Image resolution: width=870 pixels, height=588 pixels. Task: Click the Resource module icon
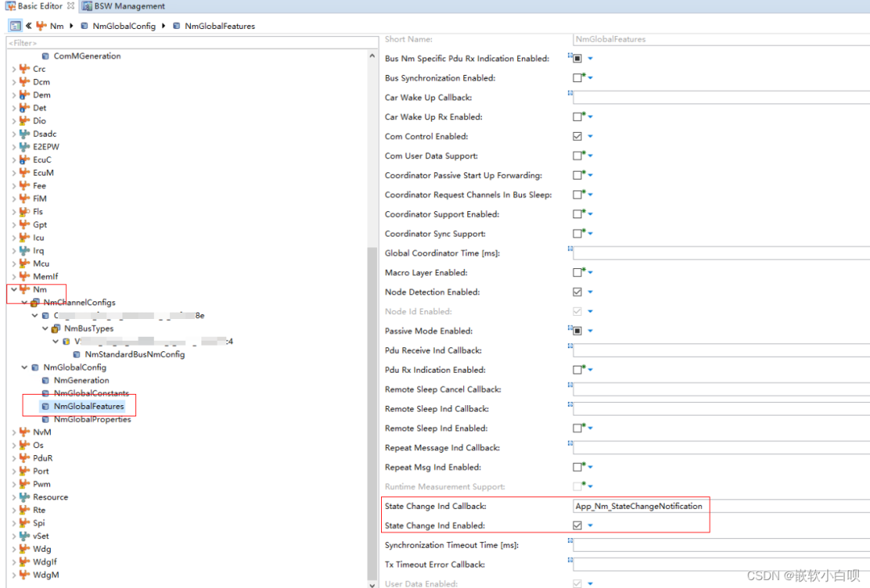[24, 496]
